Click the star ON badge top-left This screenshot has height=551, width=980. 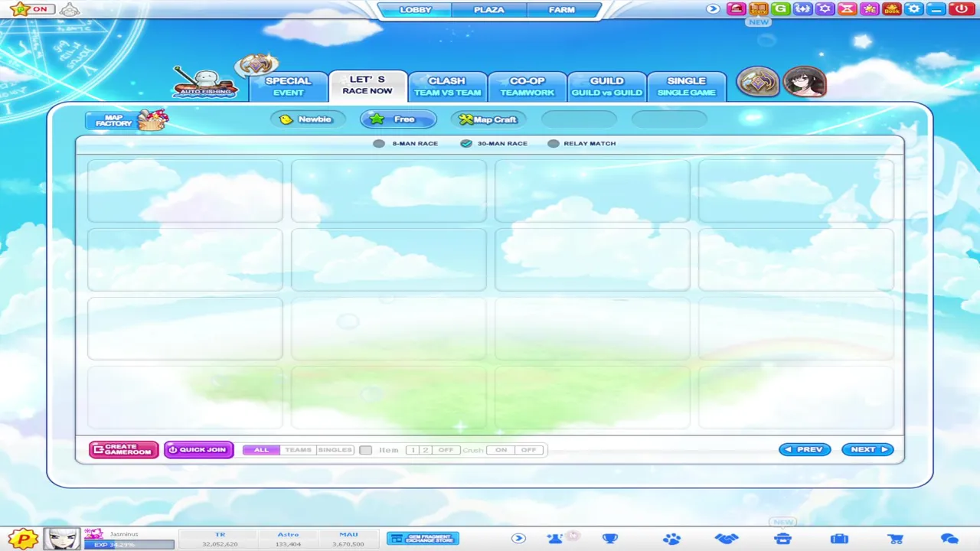(33, 9)
